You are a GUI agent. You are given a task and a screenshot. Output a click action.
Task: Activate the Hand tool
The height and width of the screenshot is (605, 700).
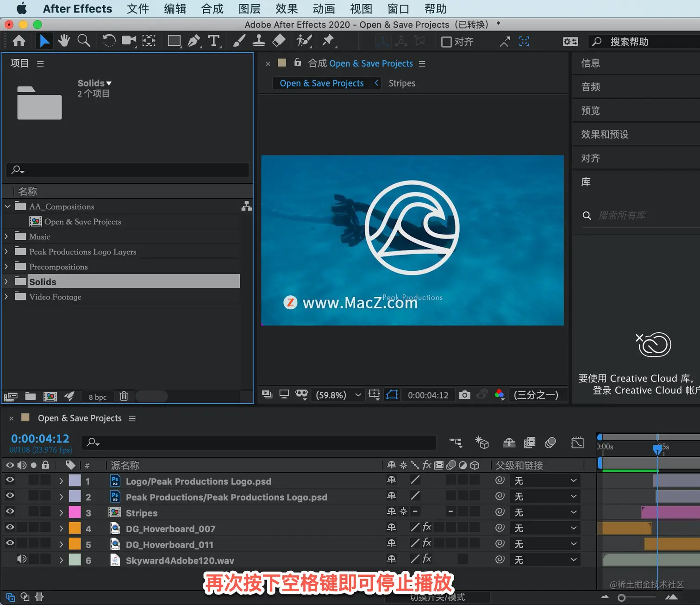click(63, 41)
